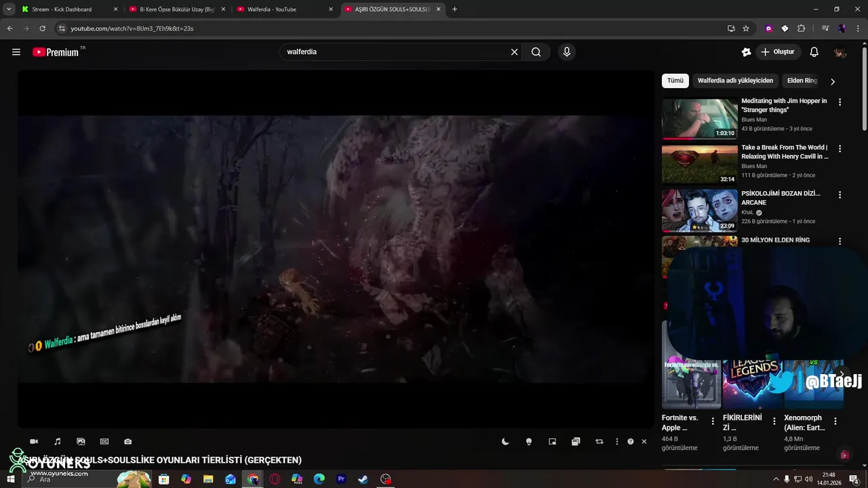
Task: Start voice search with the microphone
Action: pyautogui.click(x=567, y=52)
